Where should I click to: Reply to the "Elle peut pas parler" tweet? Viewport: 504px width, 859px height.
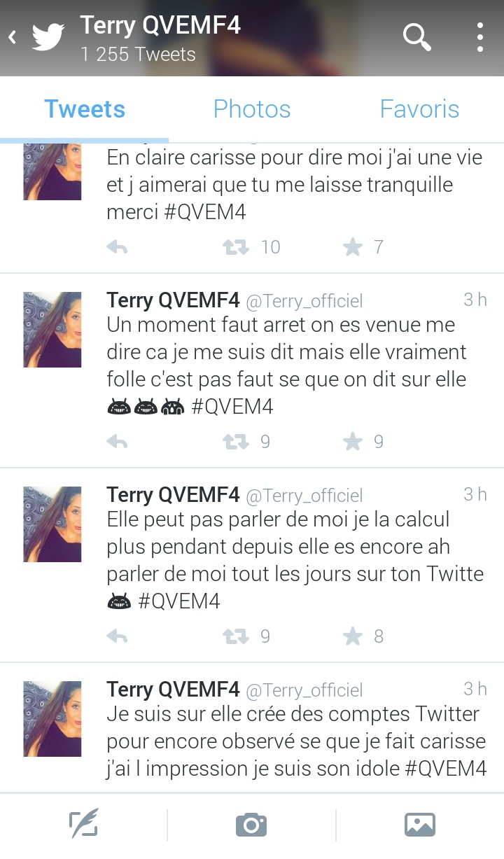[x=117, y=636]
